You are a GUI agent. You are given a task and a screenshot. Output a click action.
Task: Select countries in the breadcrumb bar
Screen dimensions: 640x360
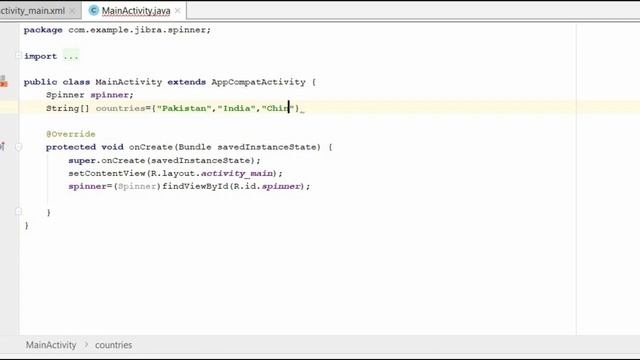coord(113,345)
